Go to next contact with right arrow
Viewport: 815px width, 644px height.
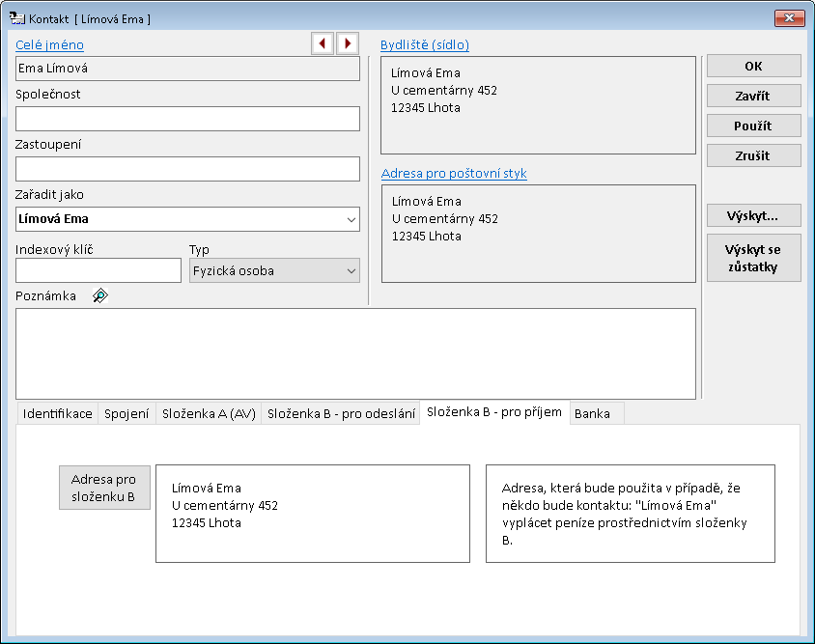348,43
